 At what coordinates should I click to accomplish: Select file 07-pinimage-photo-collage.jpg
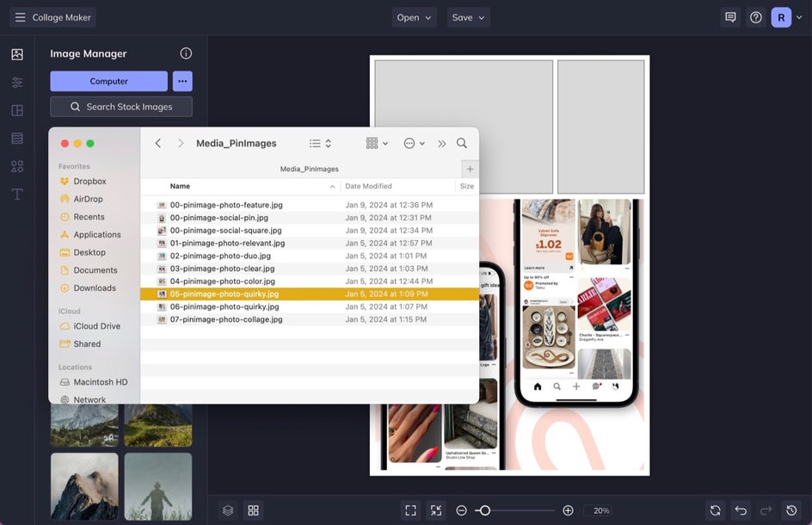tap(309, 319)
